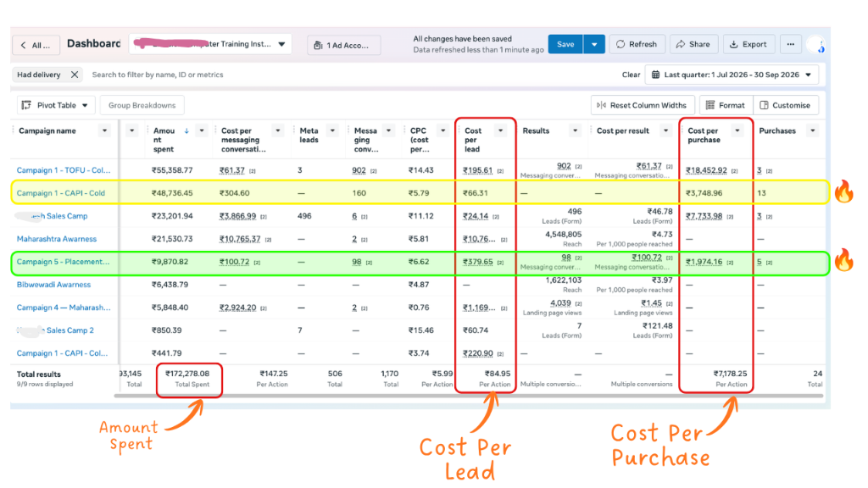
Task: Click the horizontal scrollbar under the table
Action: (468, 396)
